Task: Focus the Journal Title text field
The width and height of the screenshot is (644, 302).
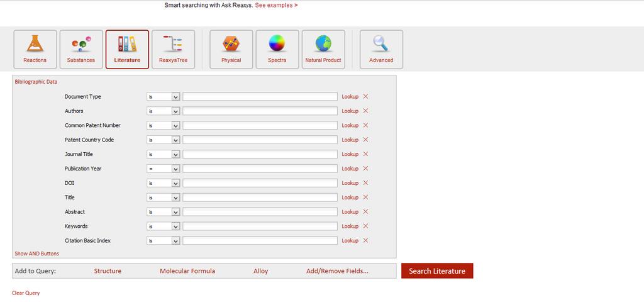Action: [x=260, y=154]
